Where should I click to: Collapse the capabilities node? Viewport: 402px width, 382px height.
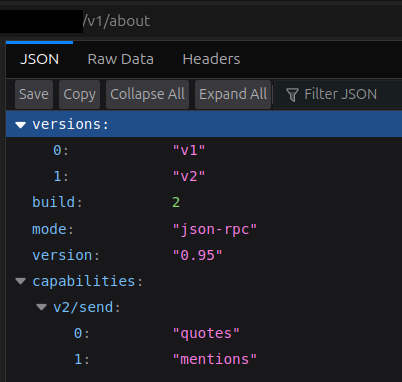pyautogui.click(x=20, y=281)
